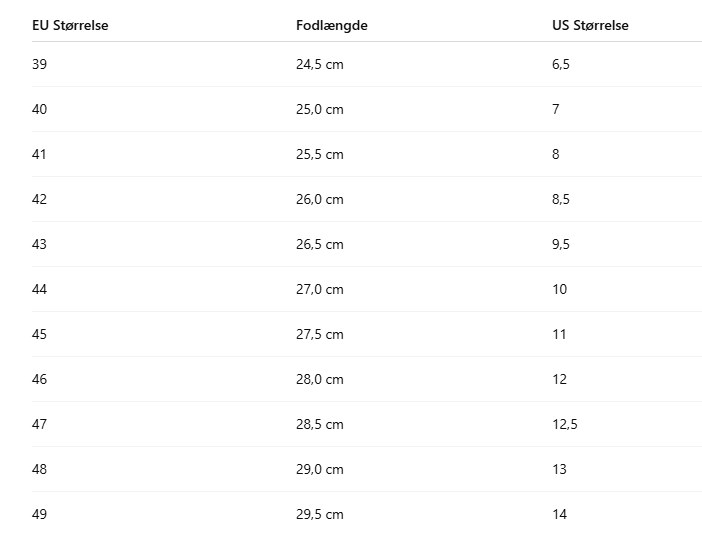Select EU size 43 row entry
This screenshot has width=702, height=541.
coord(40,244)
